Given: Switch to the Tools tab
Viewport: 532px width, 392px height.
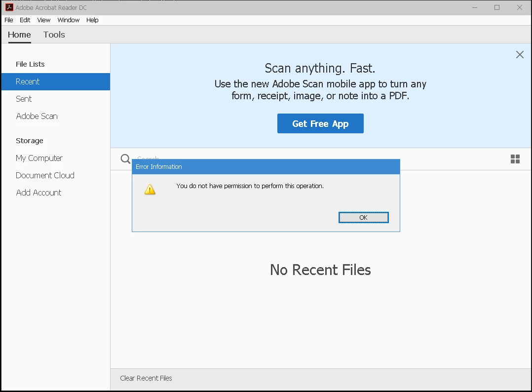Looking at the screenshot, I should [54, 35].
